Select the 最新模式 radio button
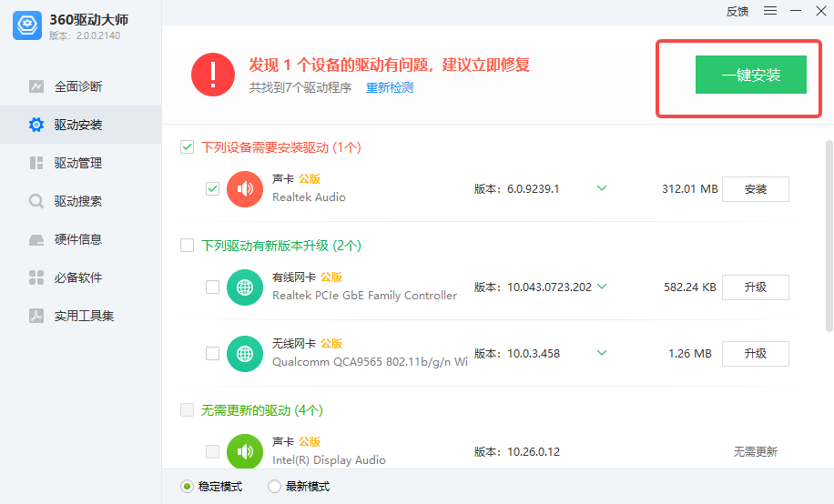 274,487
